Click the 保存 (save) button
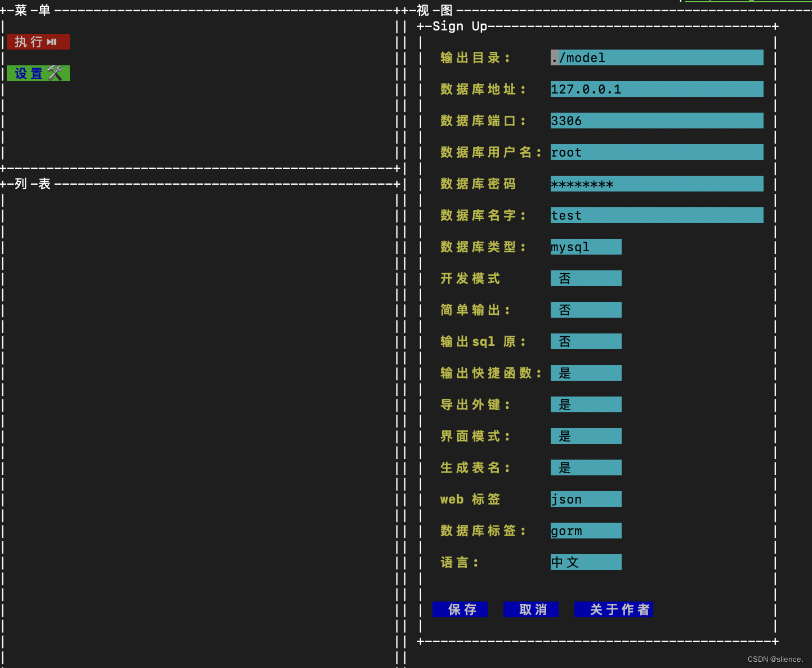812x668 pixels. (x=460, y=609)
